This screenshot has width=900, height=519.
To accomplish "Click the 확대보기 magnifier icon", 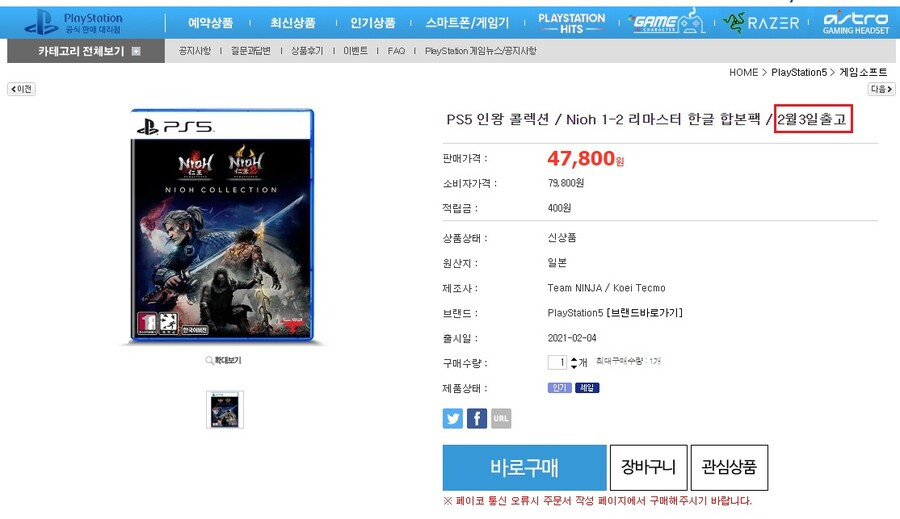I will point(210,361).
